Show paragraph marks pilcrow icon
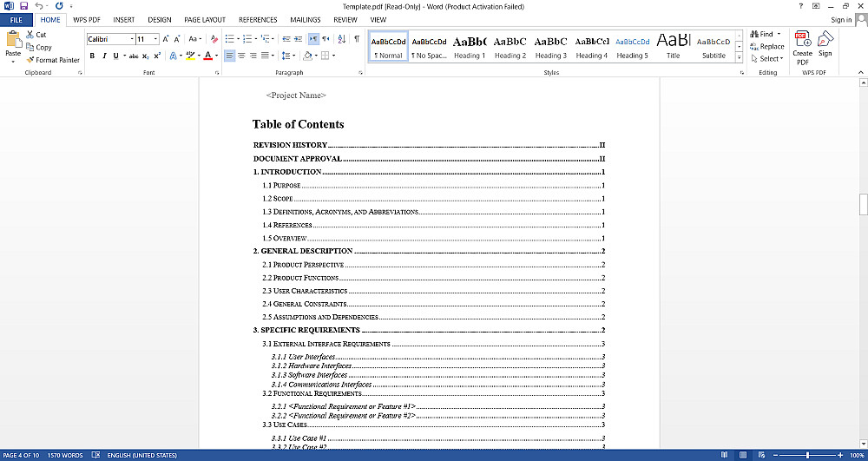 pos(357,39)
